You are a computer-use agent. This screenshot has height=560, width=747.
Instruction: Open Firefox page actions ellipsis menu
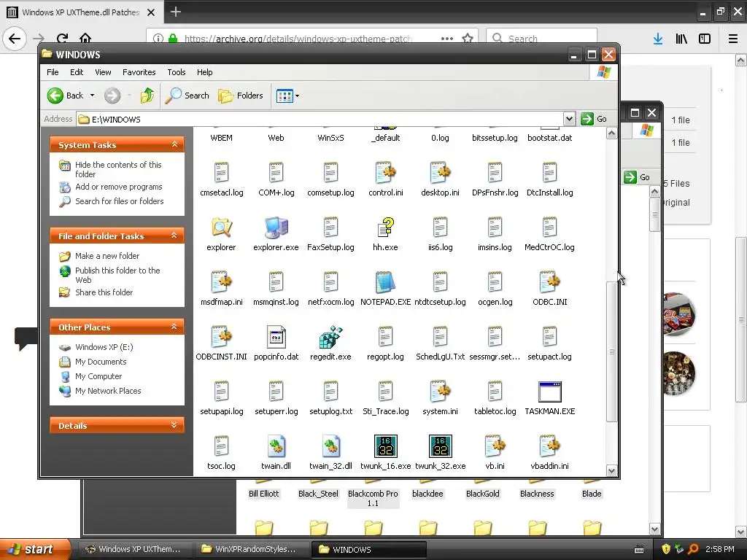(447, 38)
